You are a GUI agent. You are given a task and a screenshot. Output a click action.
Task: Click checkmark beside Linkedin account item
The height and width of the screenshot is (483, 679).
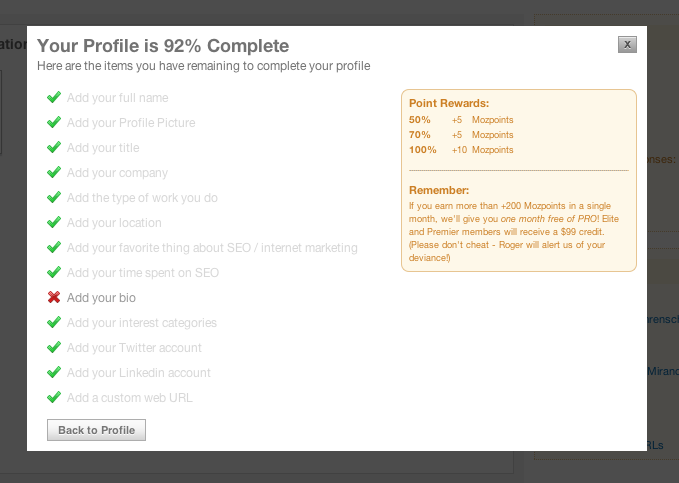click(54, 372)
